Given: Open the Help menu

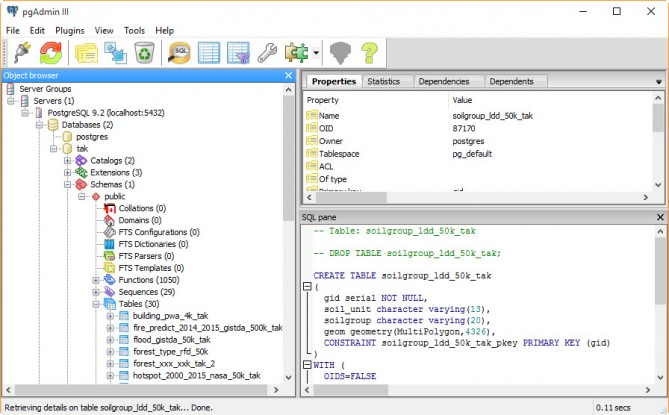Looking at the screenshot, I should point(164,31).
